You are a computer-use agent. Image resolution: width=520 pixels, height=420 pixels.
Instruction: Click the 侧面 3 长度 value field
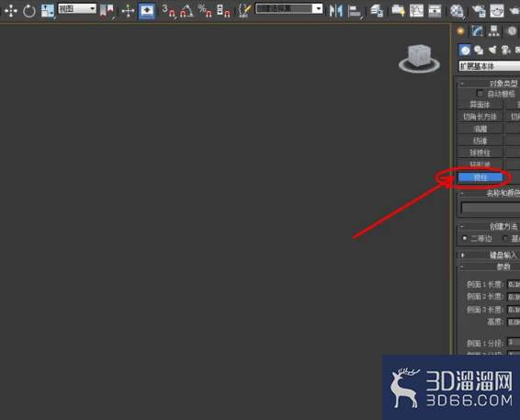tap(514, 310)
